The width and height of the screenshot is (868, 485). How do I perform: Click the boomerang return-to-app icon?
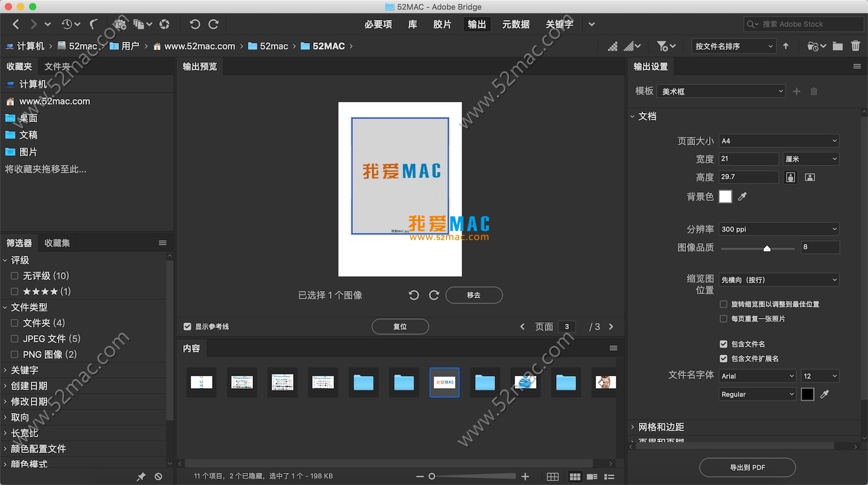coord(94,24)
